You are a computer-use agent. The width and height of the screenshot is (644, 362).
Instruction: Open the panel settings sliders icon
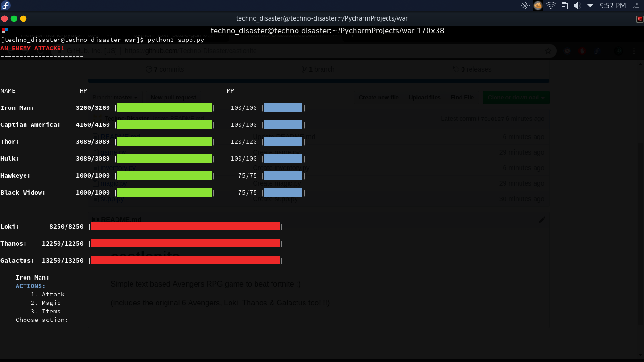pyautogui.click(x=636, y=6)
